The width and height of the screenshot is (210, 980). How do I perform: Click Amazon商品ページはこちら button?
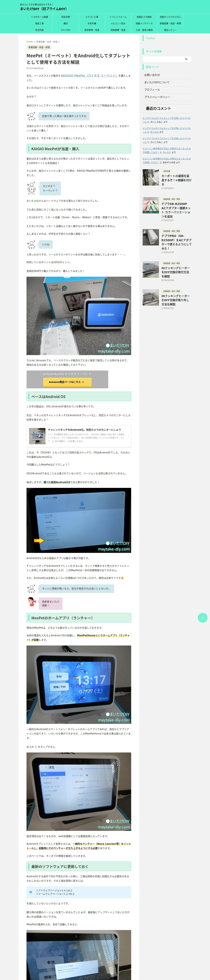(x=67, y=382)
